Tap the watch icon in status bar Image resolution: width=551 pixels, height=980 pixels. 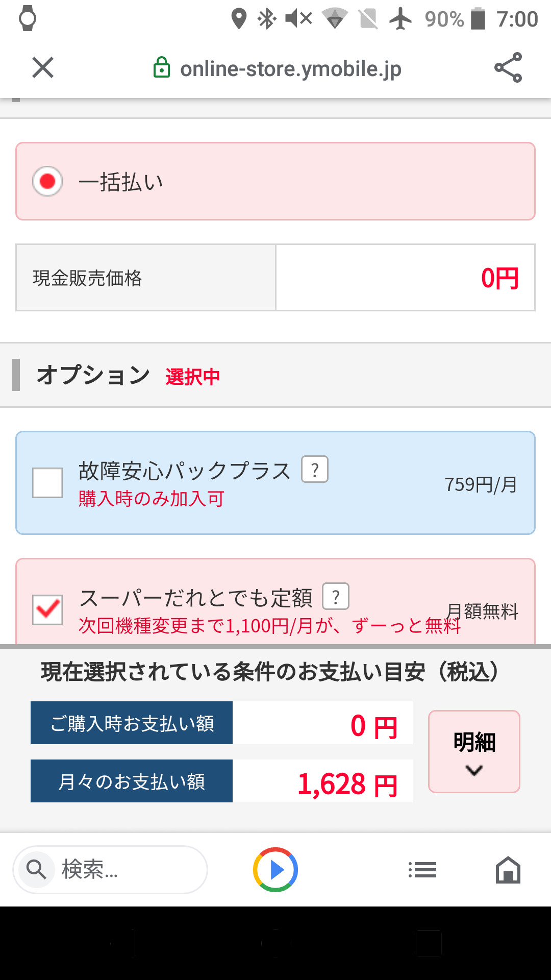pos(28,19)
